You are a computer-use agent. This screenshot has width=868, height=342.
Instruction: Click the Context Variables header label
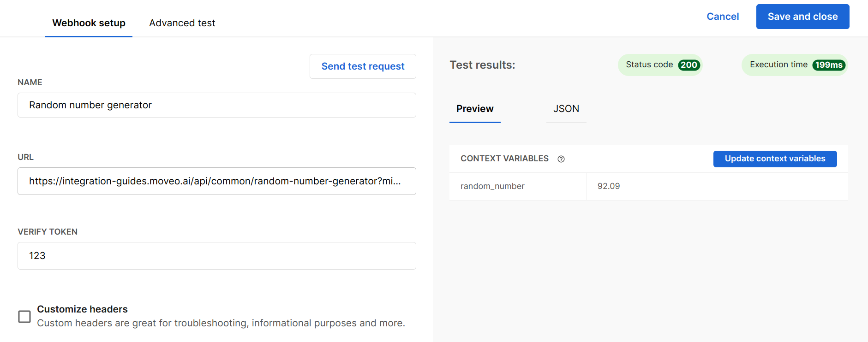(504, 159)
